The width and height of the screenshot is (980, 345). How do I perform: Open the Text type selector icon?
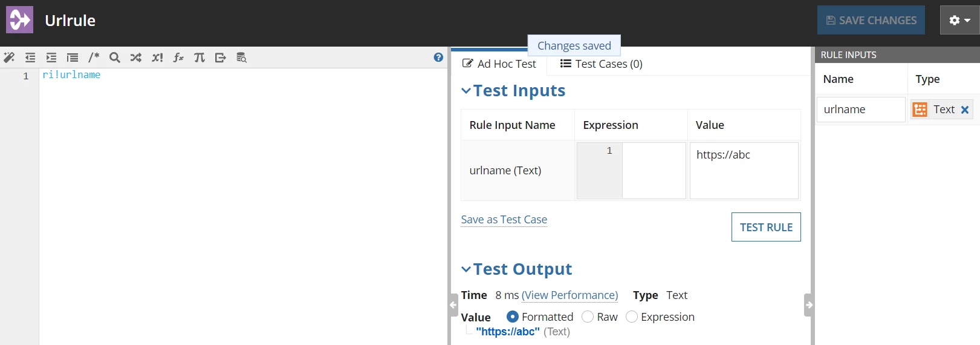point(920,110)
